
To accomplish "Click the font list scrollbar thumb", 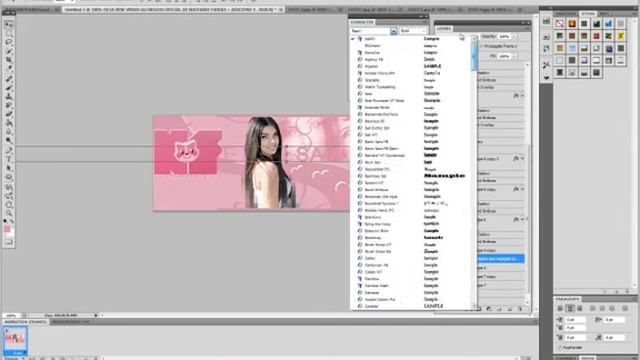I will [x=474, y=55].
